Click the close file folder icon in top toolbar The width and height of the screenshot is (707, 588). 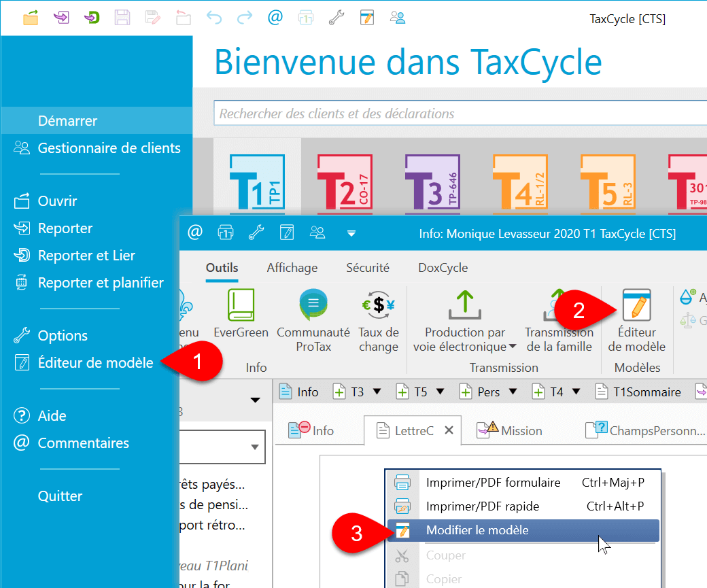[184, 18]
